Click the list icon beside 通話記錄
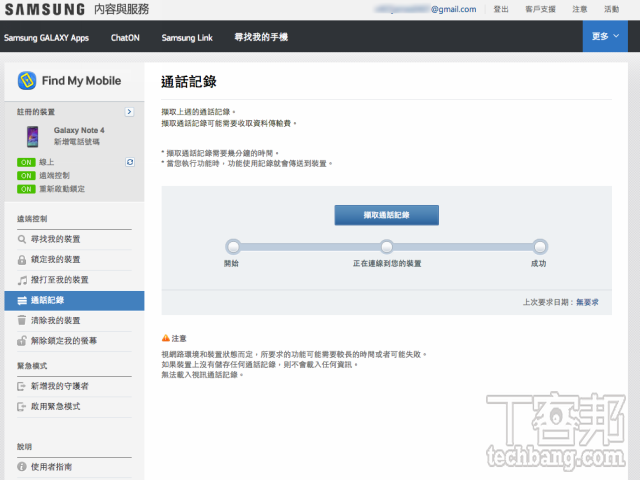Screen dimensions: 640x480 pos(22,301)
